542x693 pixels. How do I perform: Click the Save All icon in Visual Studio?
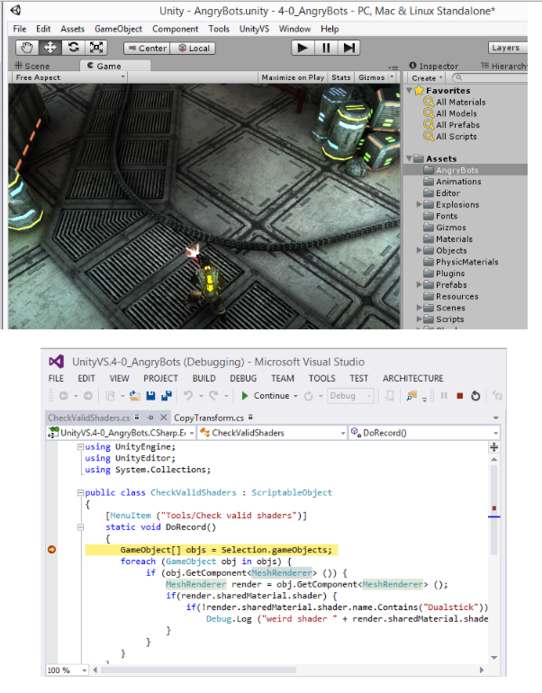tap(167, 396)
